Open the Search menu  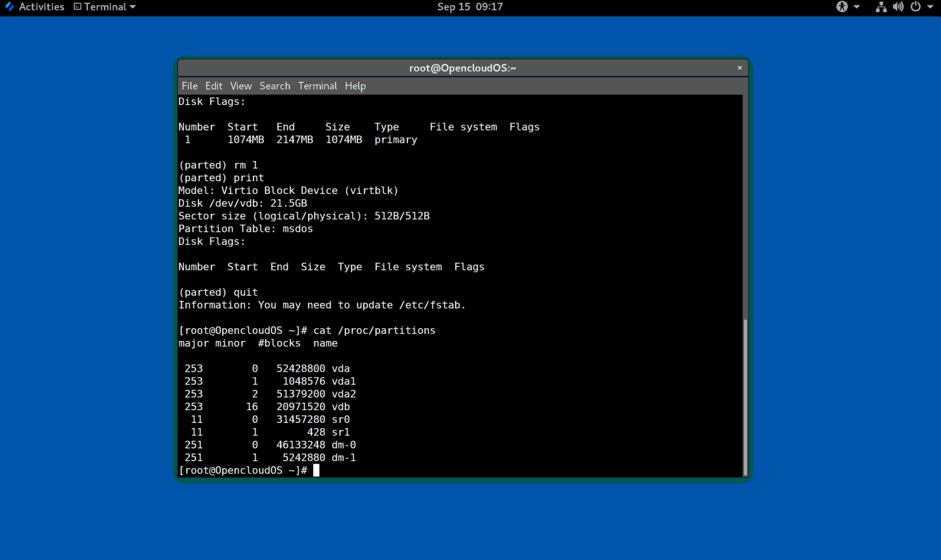coord(275,86)
